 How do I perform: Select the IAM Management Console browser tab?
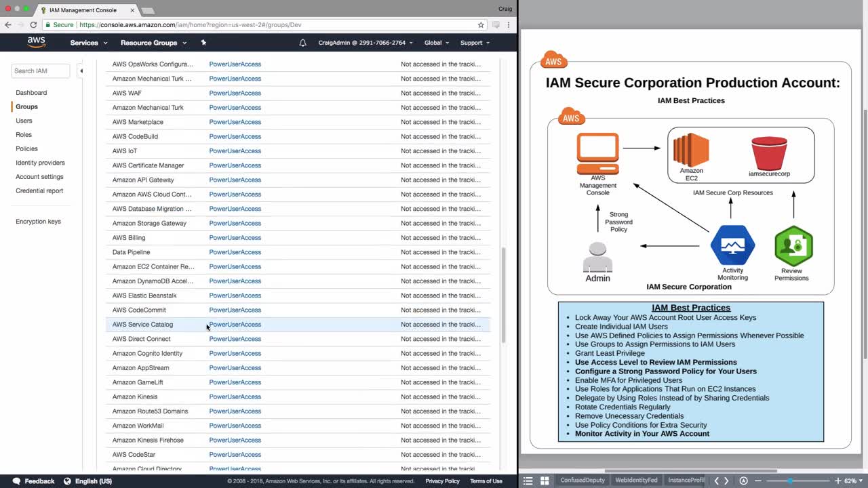coord(88,10)
